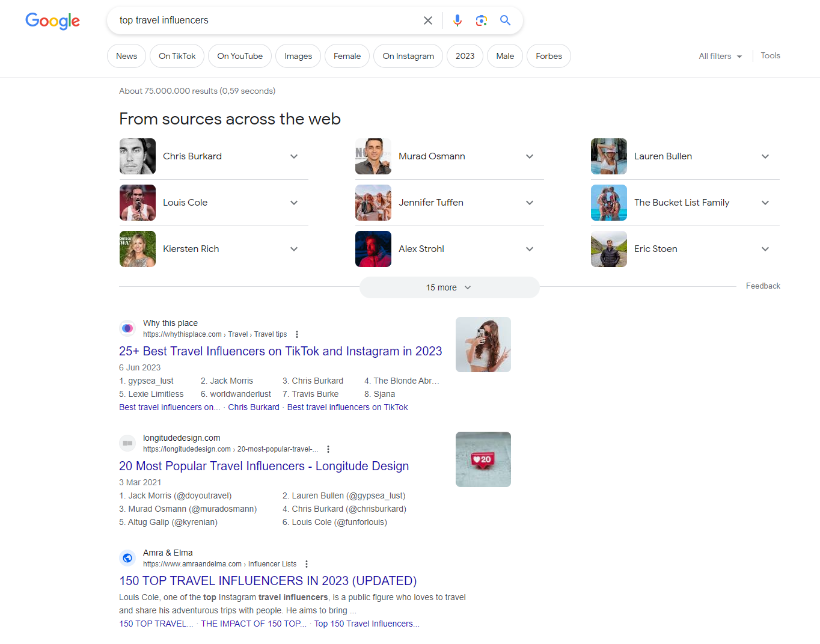820x644 pixels.
Task: Click longitudedesign.com URL breadcrumb
Action: pyautogui.click(x=231, y=449)
